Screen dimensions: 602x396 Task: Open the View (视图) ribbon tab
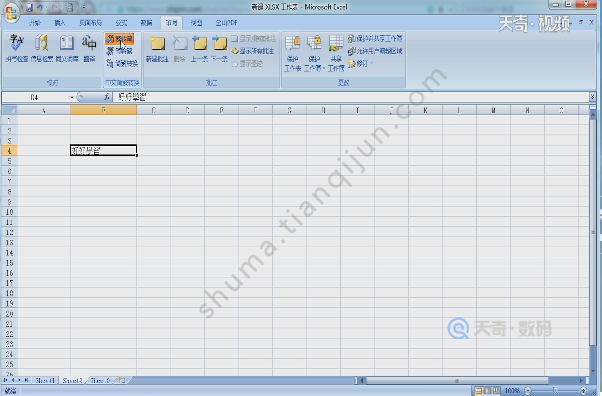click(x=196, y=23)
